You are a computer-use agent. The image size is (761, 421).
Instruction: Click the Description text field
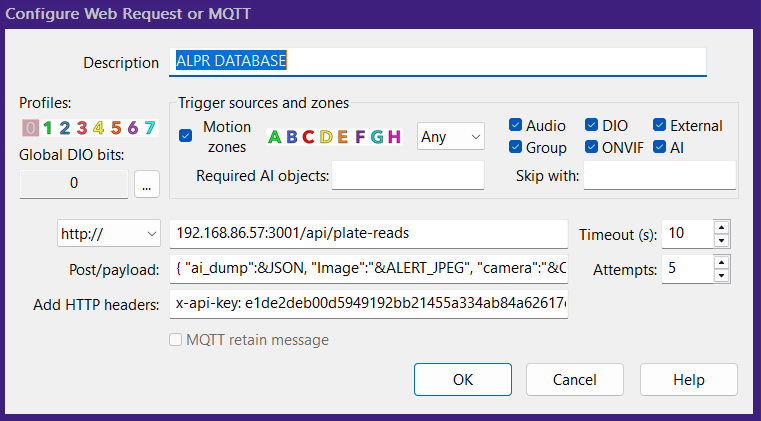440,61
